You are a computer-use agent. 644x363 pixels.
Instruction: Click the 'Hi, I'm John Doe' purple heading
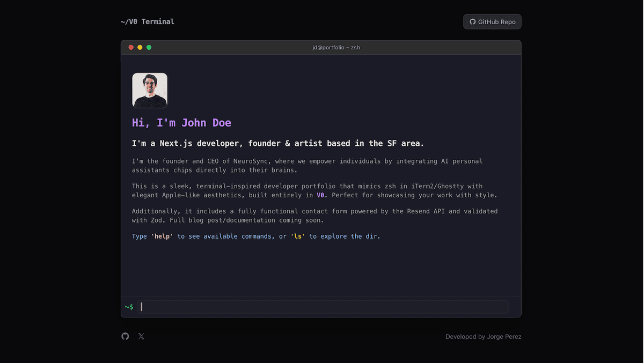[181, 122]
